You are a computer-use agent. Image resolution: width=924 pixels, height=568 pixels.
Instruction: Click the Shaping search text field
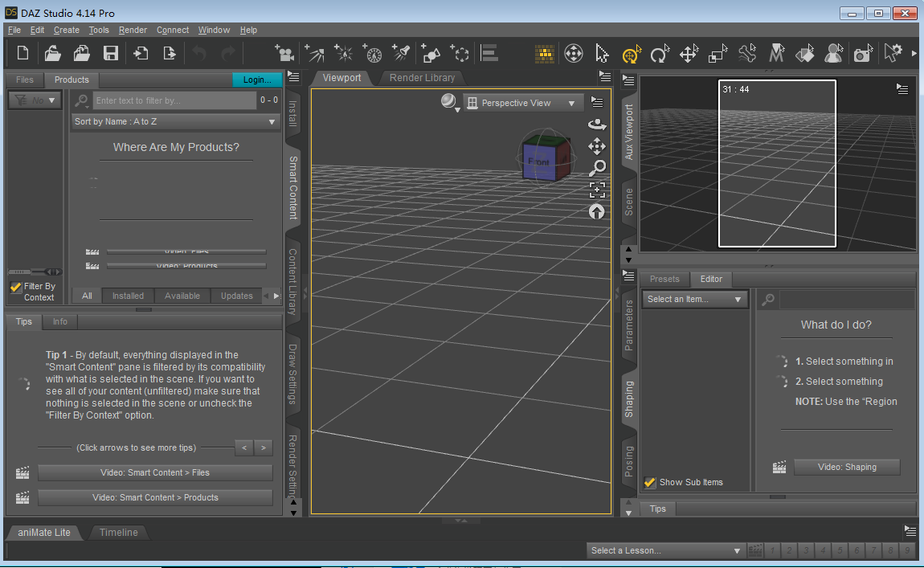click(847, 300)
